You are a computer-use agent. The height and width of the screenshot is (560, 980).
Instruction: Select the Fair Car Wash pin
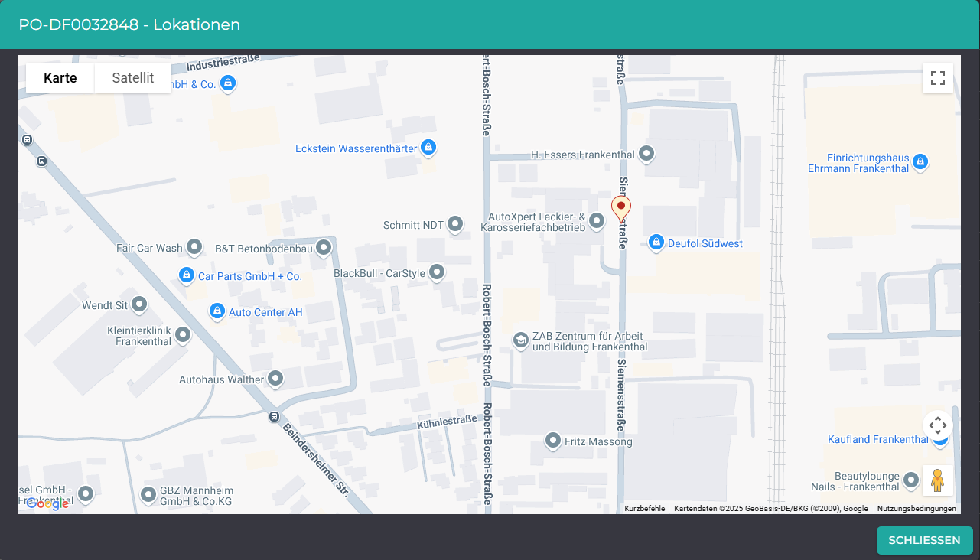pos(194,247)
